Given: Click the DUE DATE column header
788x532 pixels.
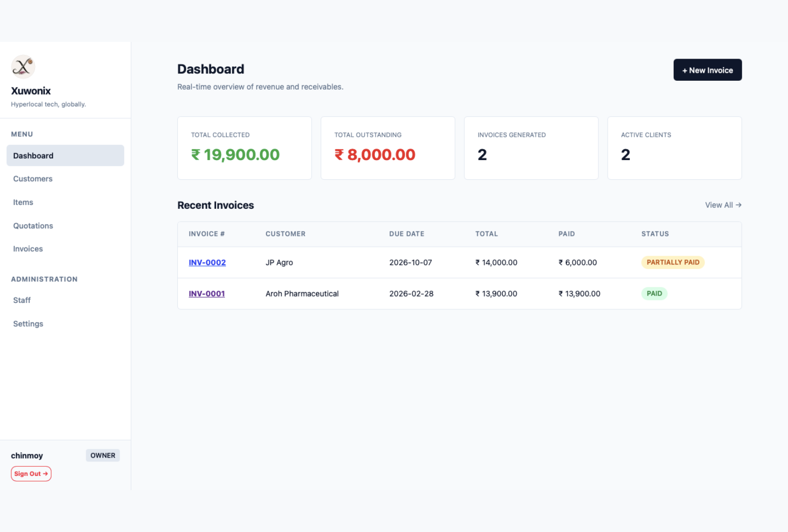Looking at the screenshot, I should click(406, 234).
